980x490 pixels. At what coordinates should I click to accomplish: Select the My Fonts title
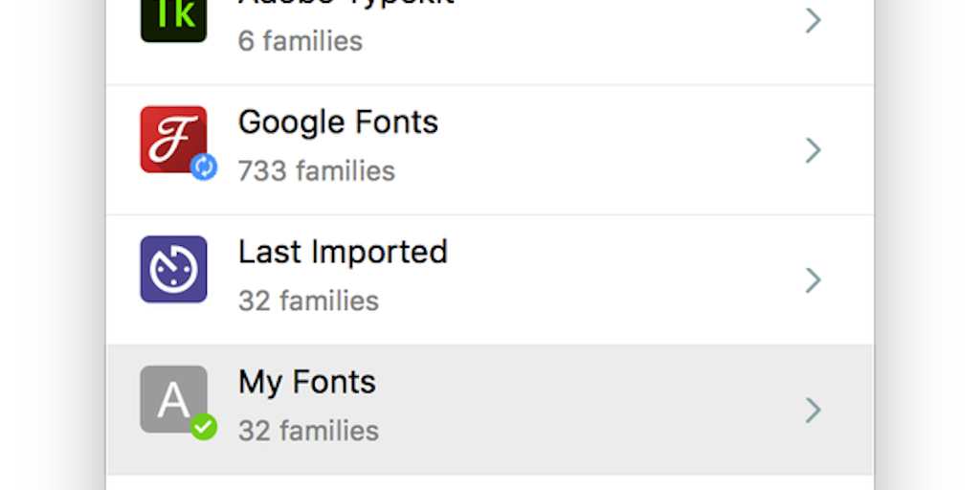[x=307, y=383]
